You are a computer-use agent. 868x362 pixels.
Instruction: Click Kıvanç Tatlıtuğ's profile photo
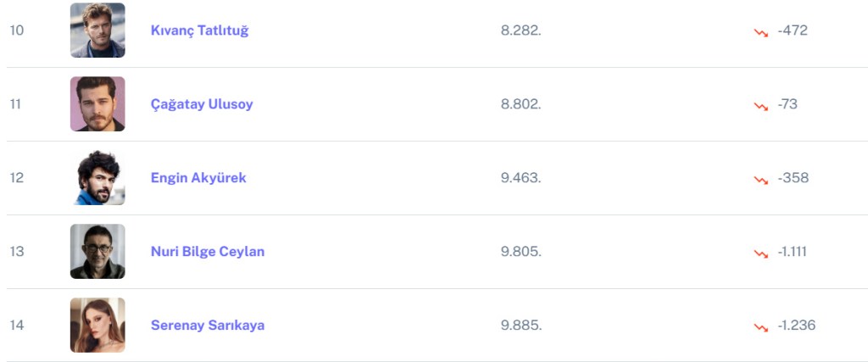click(97, 31)
